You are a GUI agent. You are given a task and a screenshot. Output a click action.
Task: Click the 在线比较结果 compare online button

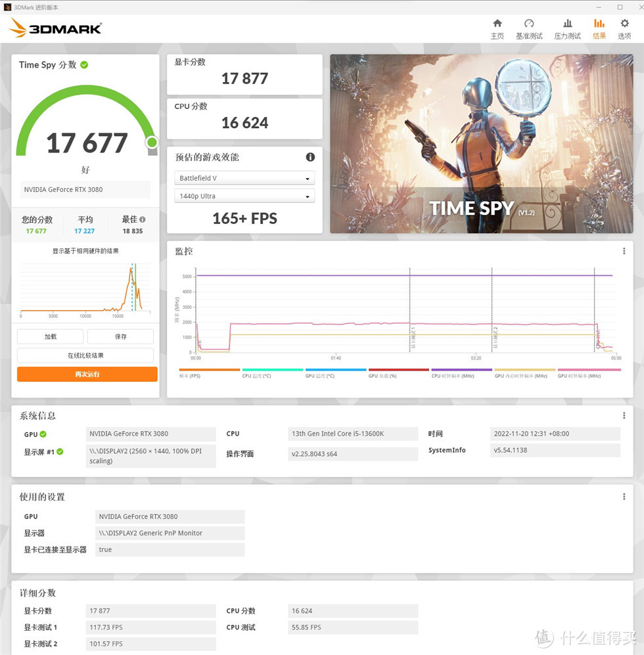coord(85,355)
